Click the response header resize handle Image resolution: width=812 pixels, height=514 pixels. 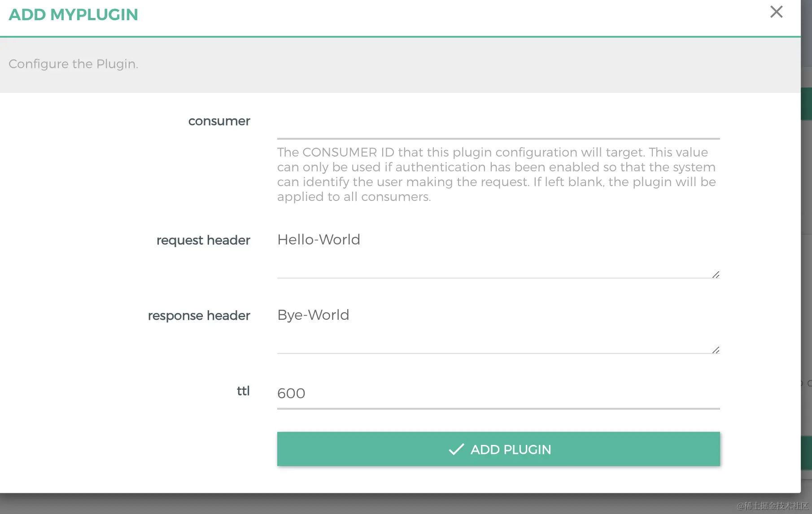(716, 350)
